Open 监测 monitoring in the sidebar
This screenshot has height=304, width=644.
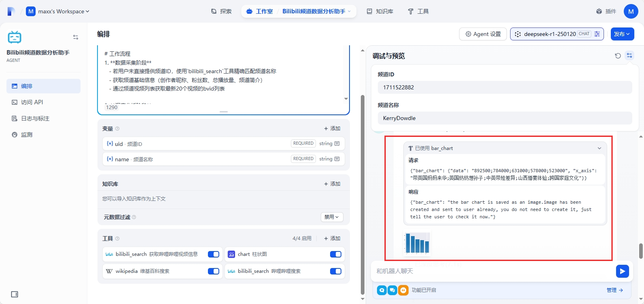tap(44, 135)
